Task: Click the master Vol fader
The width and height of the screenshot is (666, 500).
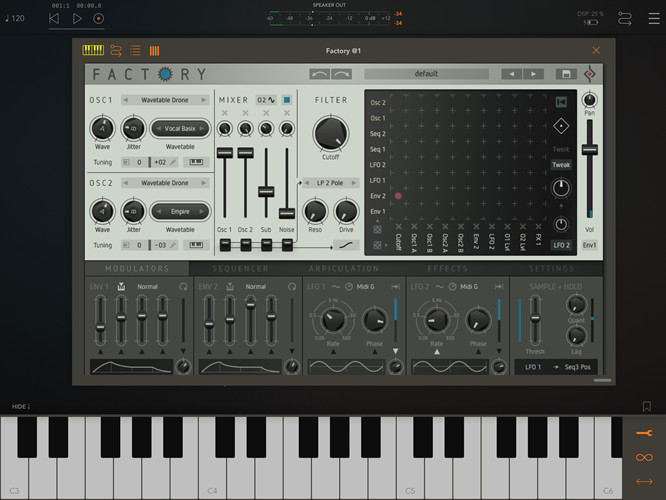Action: click(x=590, y=150)
